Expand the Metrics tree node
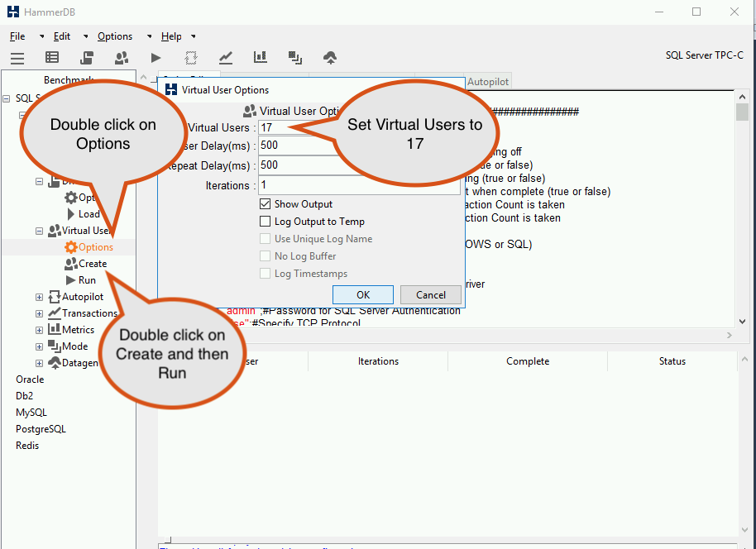The height and width of the screenshot is (549, 756). (x=39, y=330)
